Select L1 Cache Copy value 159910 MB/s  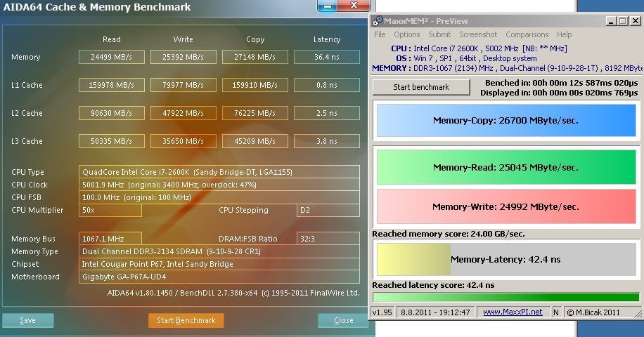[255, 85]
